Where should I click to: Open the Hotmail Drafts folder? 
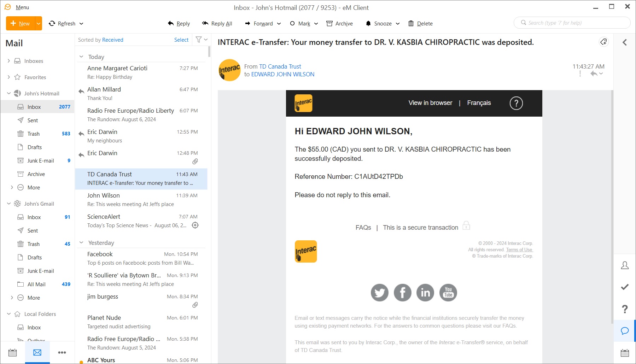point(37,147)
